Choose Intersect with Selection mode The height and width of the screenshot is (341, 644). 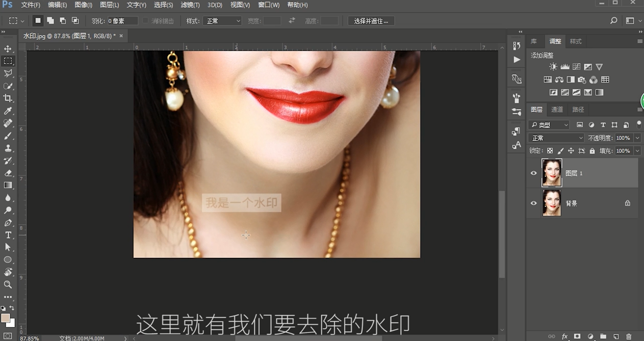click(75, 21)
